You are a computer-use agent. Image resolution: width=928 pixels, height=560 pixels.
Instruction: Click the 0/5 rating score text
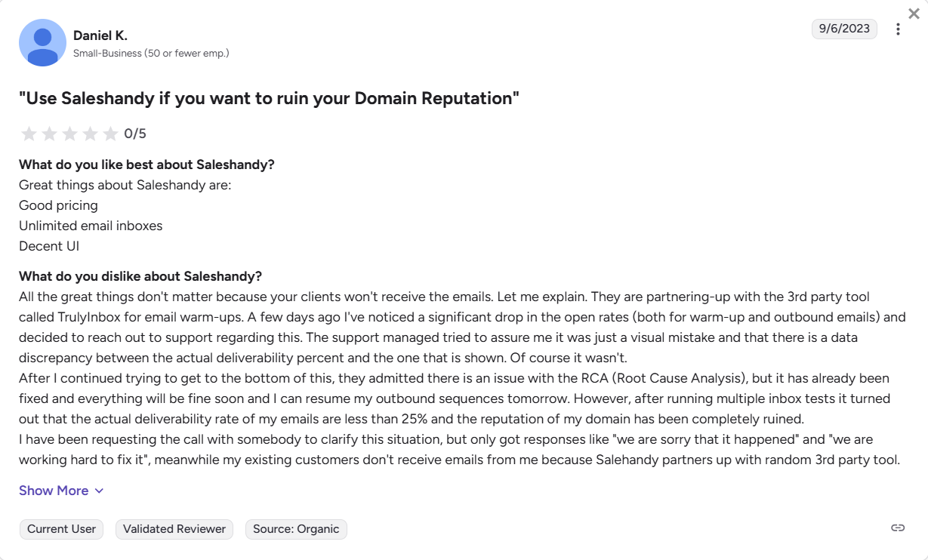coord(135,134)
